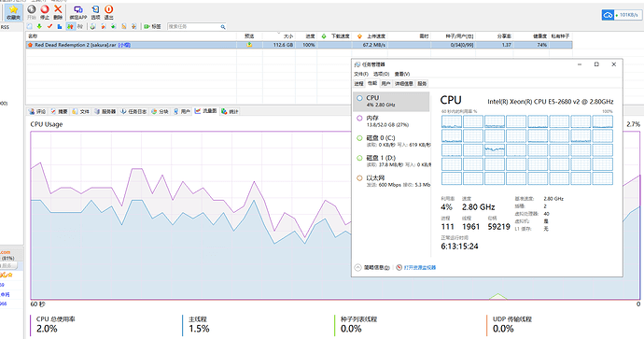Viewport: 644px width, 339px height.
Task: Switch to the Task Manager 进程 tab
Action: point(359,83)
